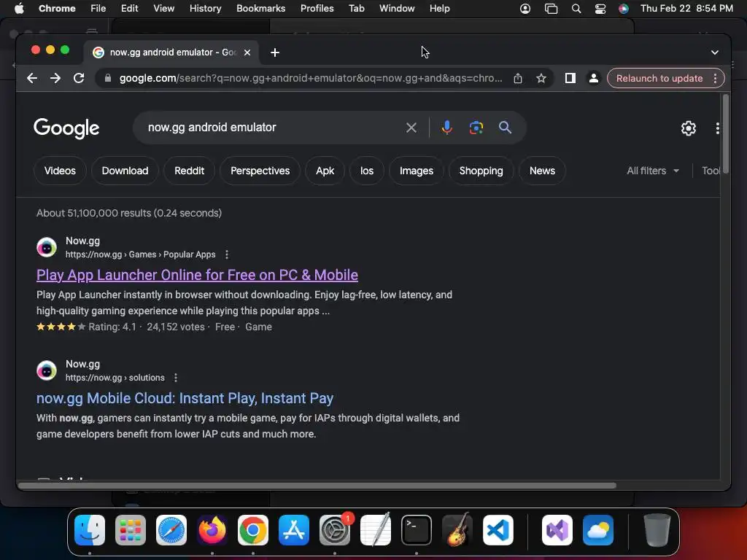Open macOS Control Center in menu bar
This screenshot has width=747, height=560.
[600, 9]
